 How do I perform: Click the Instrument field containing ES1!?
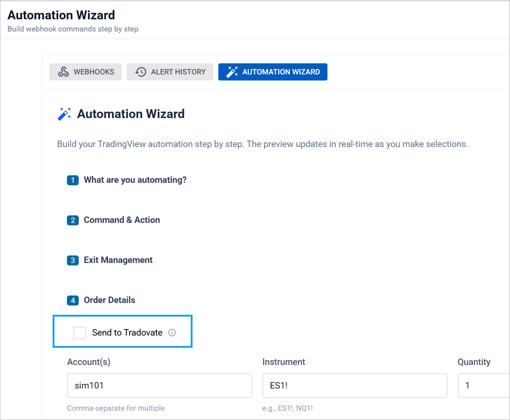click(x=355, y=386)
